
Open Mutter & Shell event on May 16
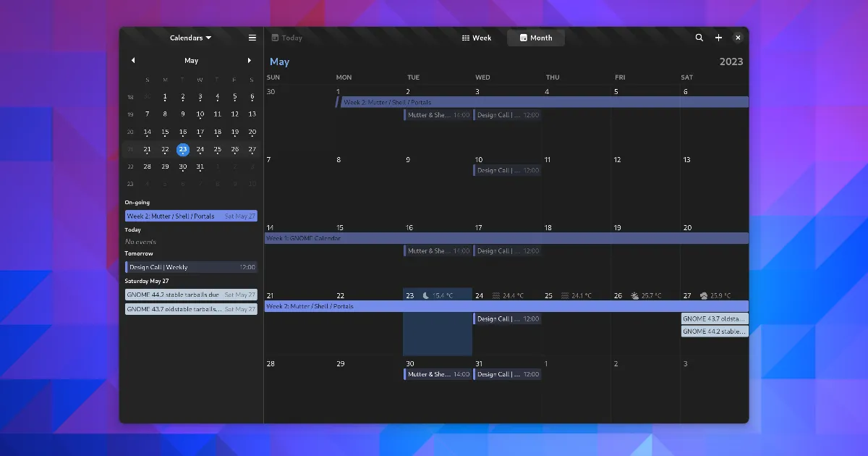pos(438,251)
